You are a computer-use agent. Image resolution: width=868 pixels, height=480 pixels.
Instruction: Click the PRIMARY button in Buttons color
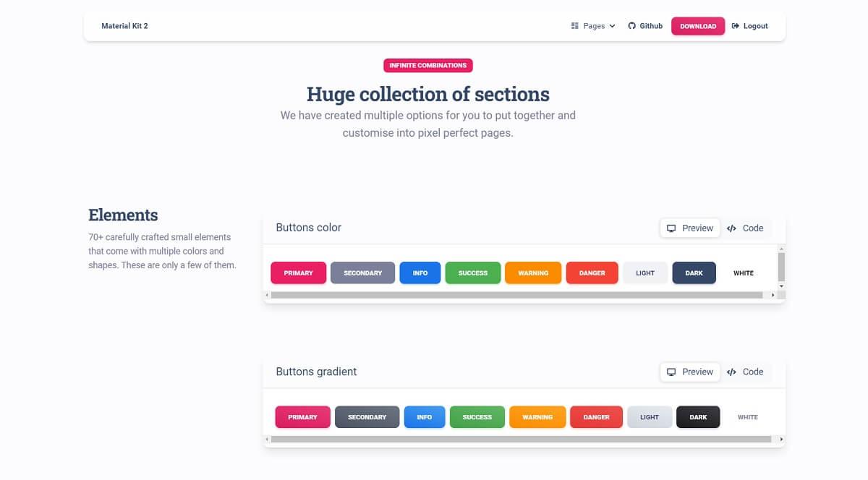(298, 273)
